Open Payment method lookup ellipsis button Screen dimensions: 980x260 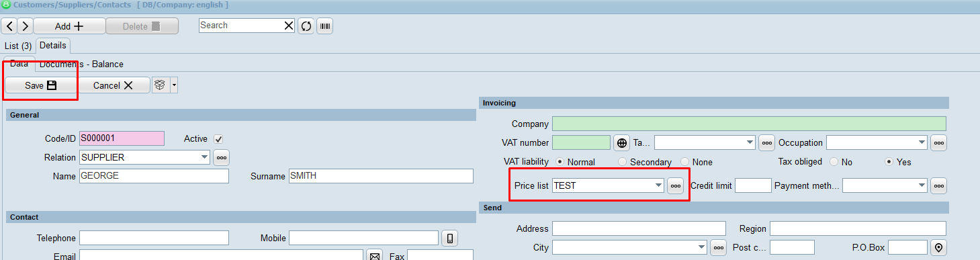click(x=939, y=185)
